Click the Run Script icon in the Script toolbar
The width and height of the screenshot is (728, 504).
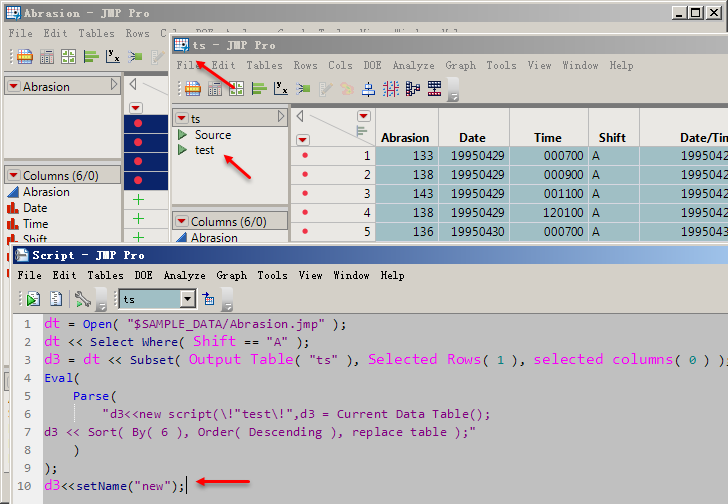[x=33, y=298]
